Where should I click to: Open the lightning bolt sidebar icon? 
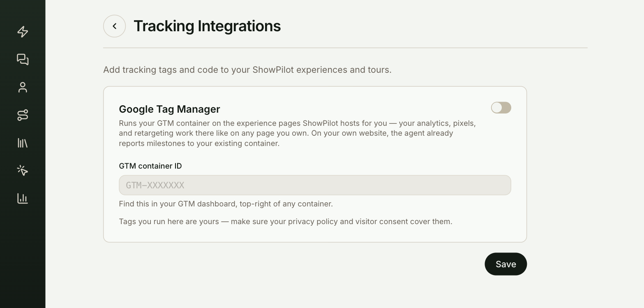(x=23, y=32)
